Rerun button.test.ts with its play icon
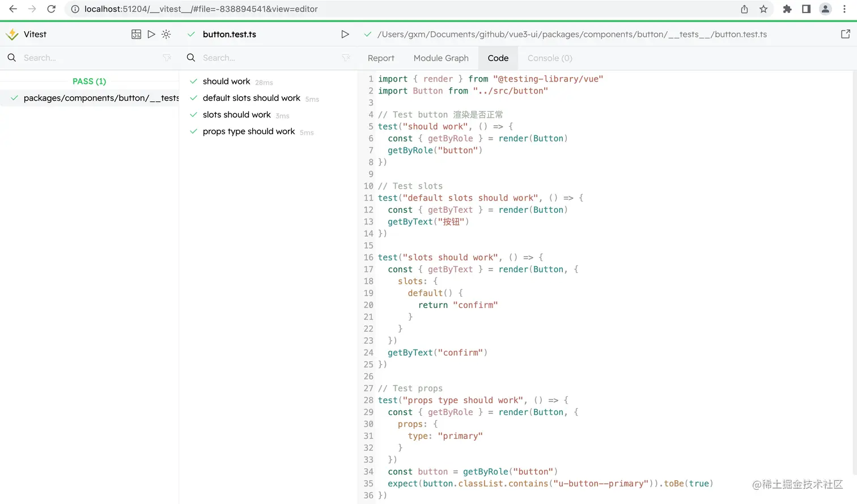Screen dimensions: 857x504 pos(345,35)
